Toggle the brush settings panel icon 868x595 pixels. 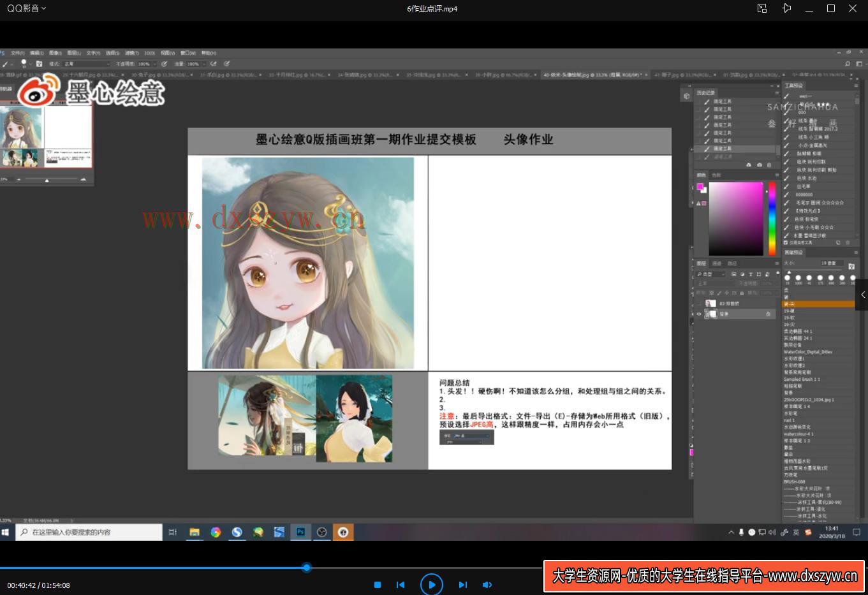pyautogui.click(x=39, y=64)
